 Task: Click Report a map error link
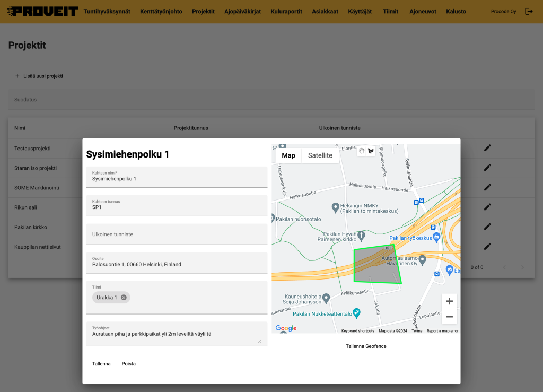click(443, 331)
